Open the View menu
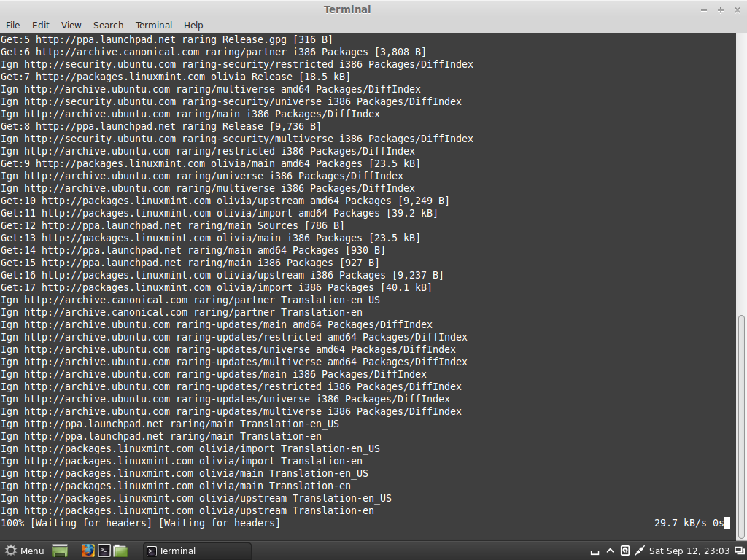The image size is (747, 560). tap(71, 26)
